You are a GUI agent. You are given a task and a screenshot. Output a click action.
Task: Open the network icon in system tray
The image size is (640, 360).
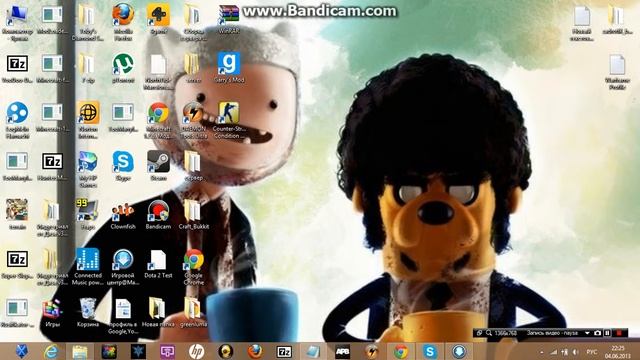[x=553, y=352]
